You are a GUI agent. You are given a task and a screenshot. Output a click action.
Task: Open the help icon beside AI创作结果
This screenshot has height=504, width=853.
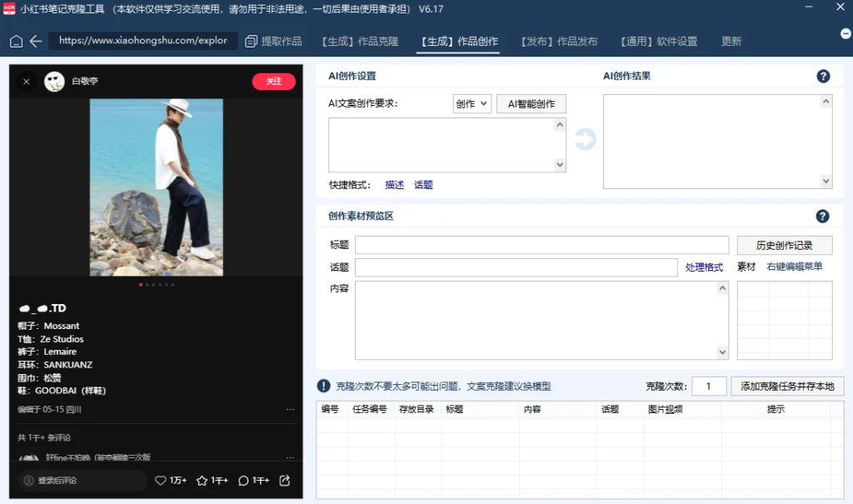click(823, 76)
